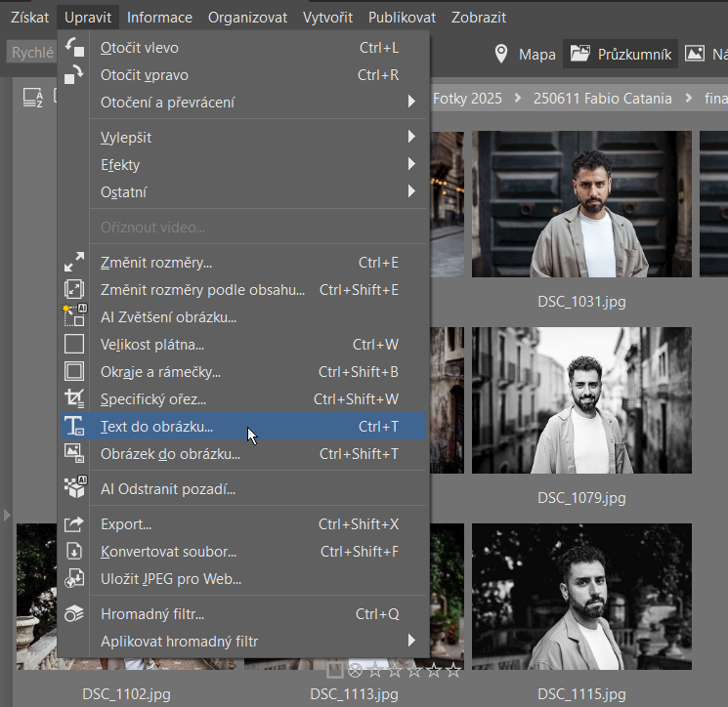The image size is (728, 707).
Task: Click the crop icon next to Specifický ořez
Action: [74, 398]
